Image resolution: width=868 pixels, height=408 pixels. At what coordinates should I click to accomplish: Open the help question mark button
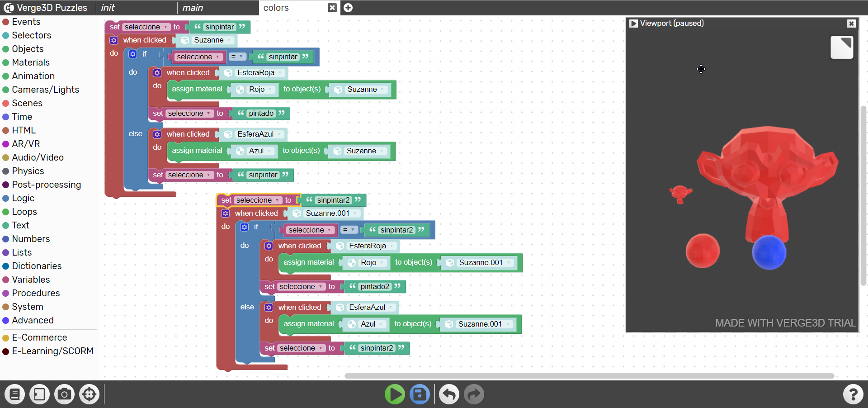[853, 394]
